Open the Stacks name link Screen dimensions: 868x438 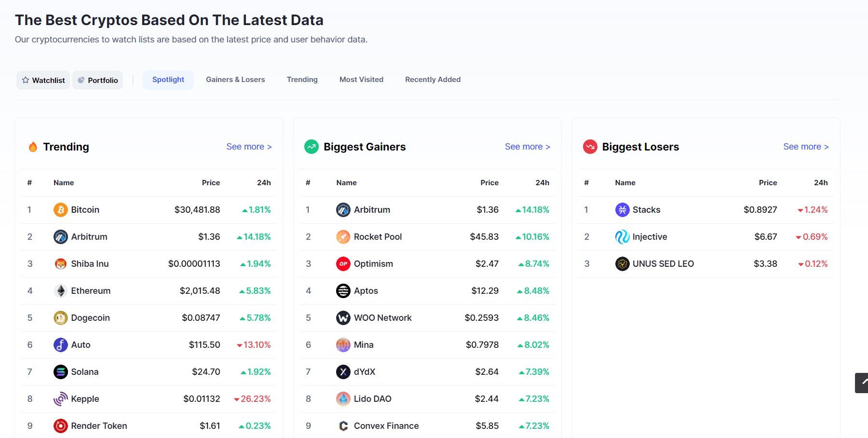tap(647, 210)
